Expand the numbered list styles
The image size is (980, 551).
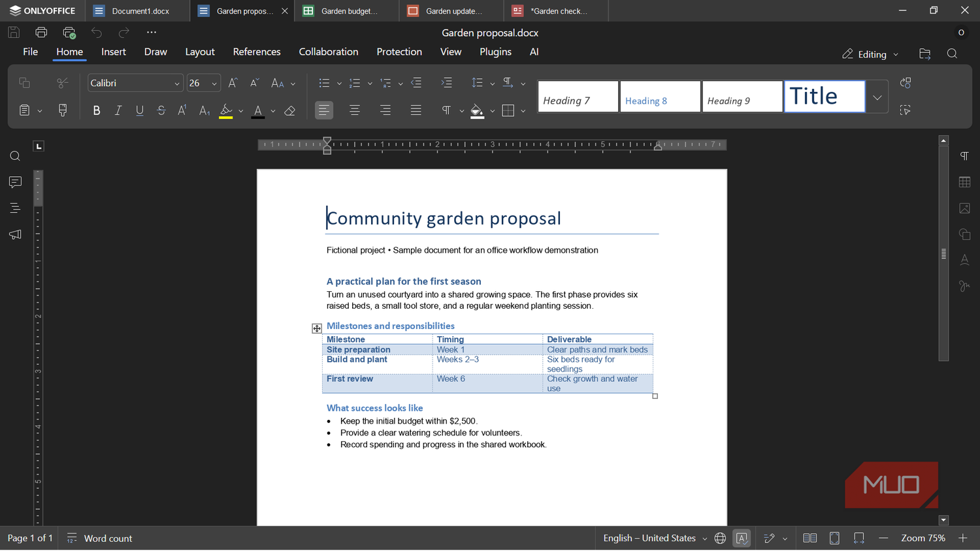[370, 84]
